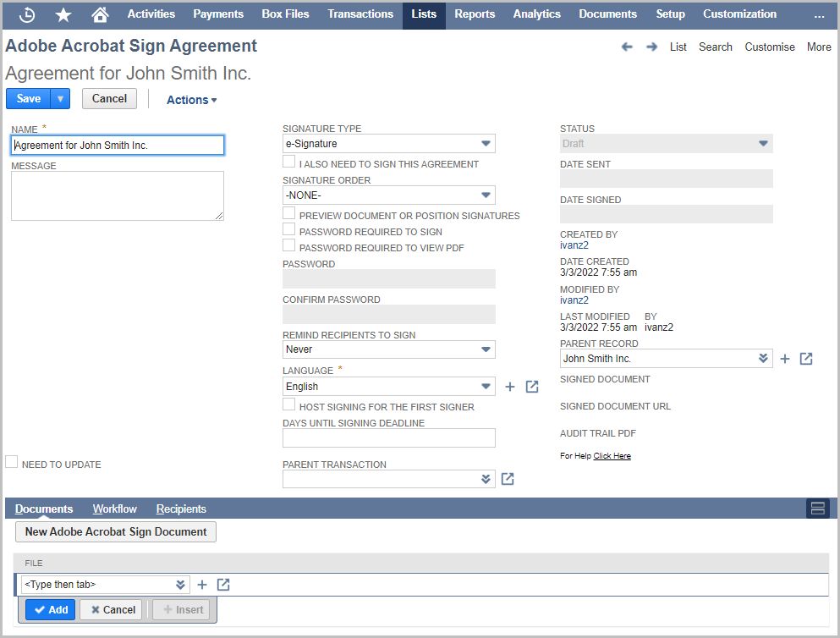Click the Customise link
840x638 pixels.
coord(770,47)
